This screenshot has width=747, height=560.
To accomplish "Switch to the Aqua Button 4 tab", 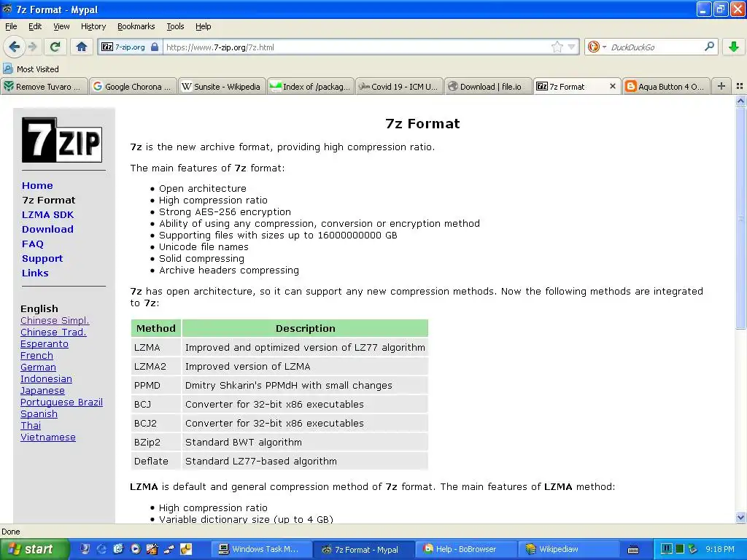I will coord(666,86).
